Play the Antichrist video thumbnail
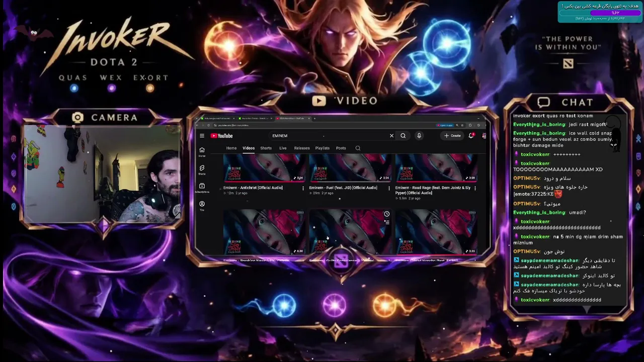 (x=264, y=168)
